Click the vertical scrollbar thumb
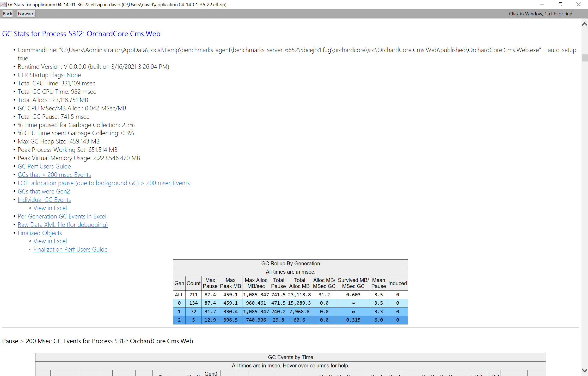Screen dimensions: 588x376 585,58
